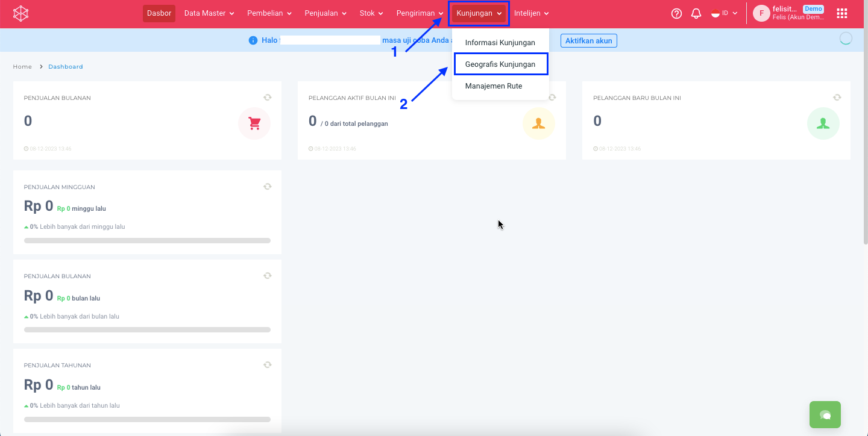This screenshot has width=868, height=436.
Task: Refresh the Penjualan Tahunan card
Action: [267, 365]
